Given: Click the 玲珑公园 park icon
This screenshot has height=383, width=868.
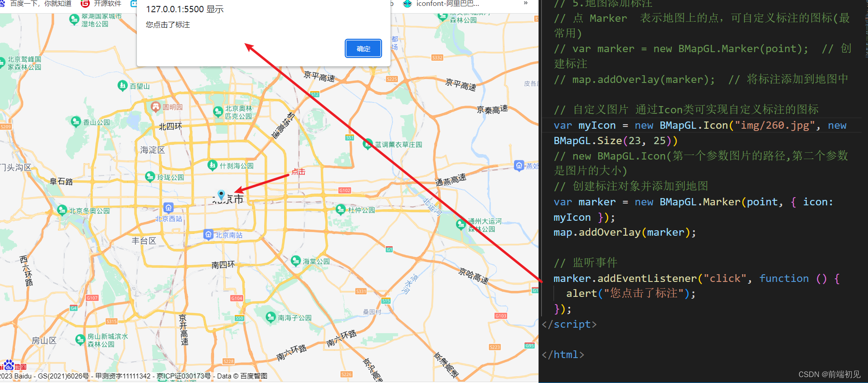Looking at the screenshot, I should click(150, 177).
